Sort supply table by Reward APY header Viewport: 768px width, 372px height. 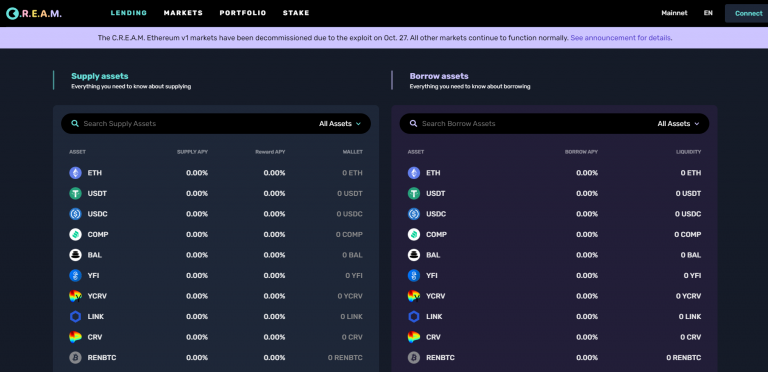point(270,152)
